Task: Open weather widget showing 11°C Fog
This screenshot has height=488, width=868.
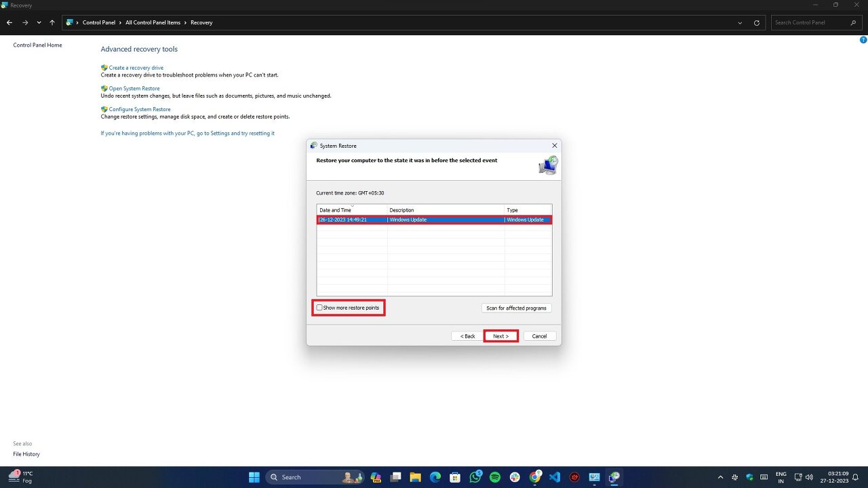Action: (22, 477)
